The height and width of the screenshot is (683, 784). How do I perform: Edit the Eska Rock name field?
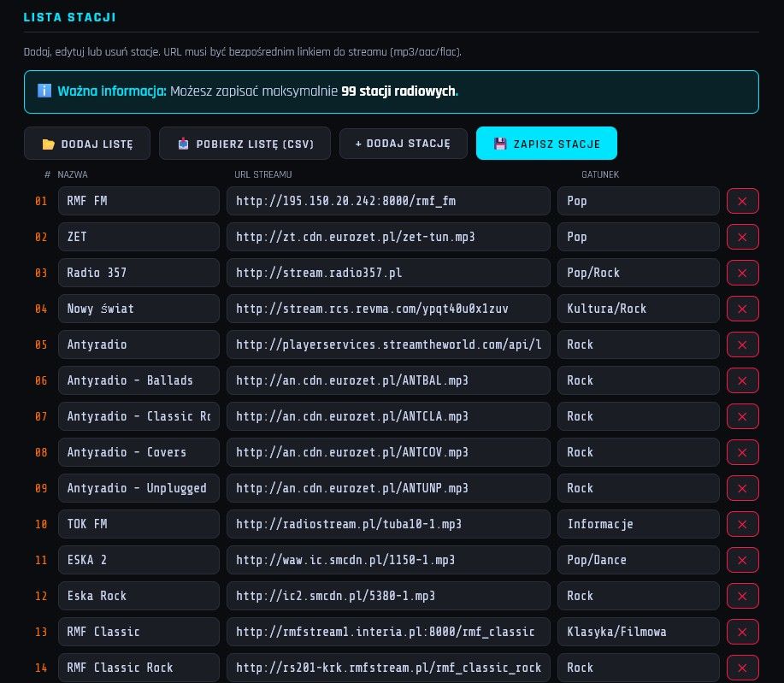pyautogui.click(x=139, y=596)
